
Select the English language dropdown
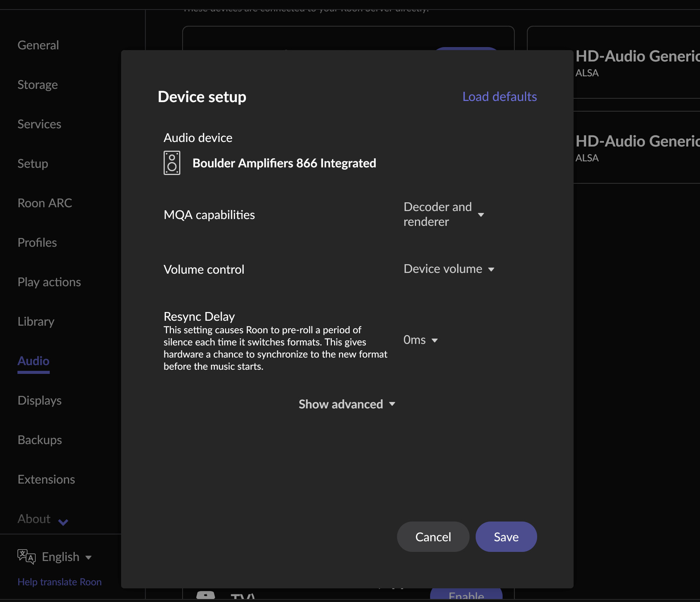[67, 557]
